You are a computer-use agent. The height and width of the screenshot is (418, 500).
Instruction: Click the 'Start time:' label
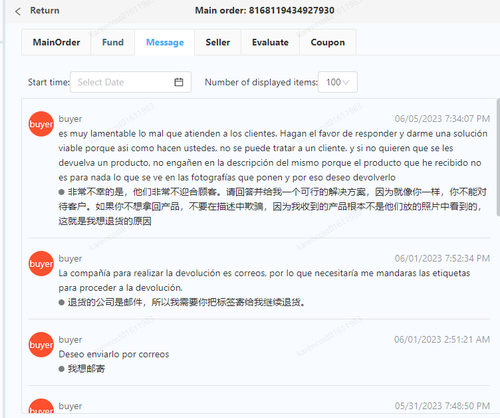click(x=49, y=82)
